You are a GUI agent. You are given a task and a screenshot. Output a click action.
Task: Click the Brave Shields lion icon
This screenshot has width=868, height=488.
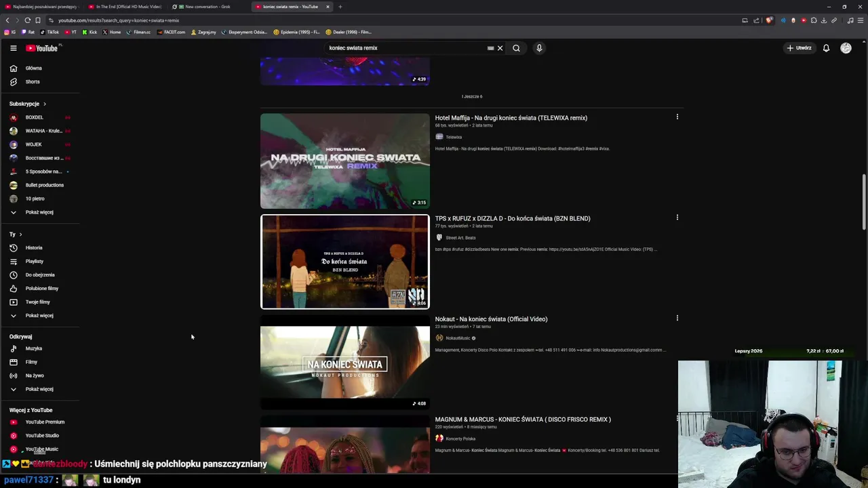[x=769, y=20]
